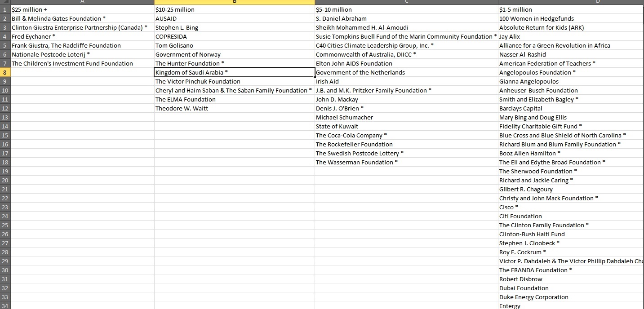Select the row 34 header
The image size is (644, 309).
pyautogui.click(x=5, y=306)
